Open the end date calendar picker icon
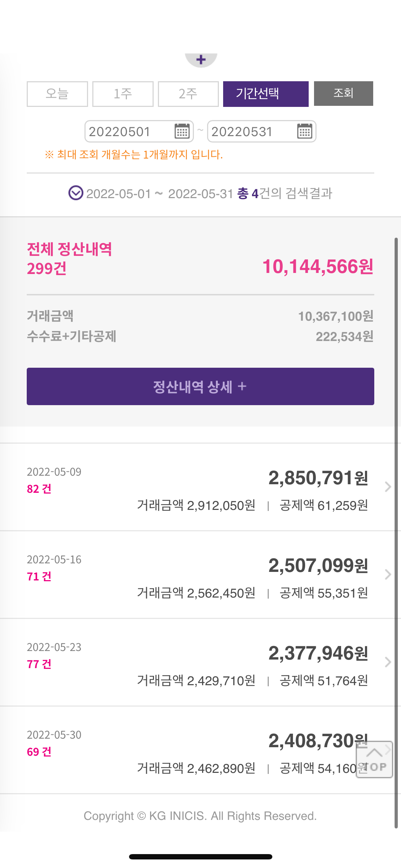Image resolution: width=401 pixels, height=868 pixels. click(305, 131)
